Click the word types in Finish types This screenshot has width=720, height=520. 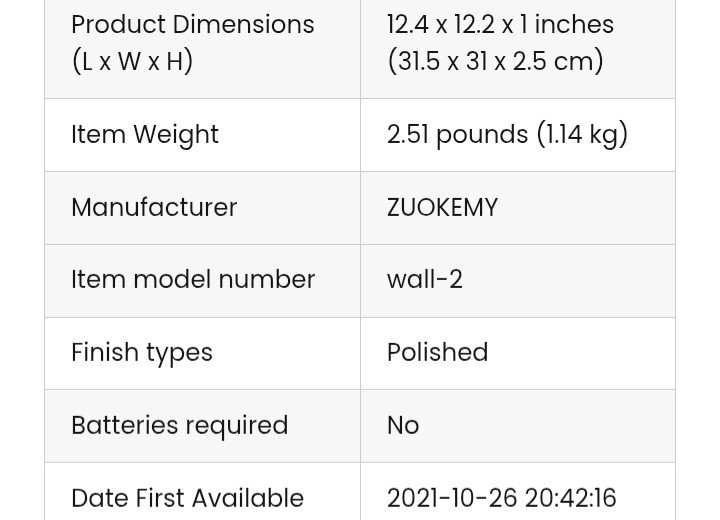point(179,353)
